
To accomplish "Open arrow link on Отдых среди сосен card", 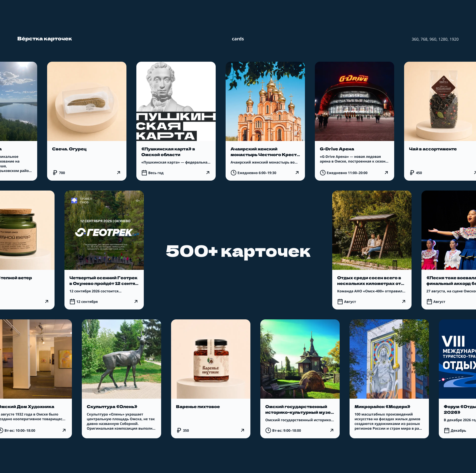I will [404, 302].
